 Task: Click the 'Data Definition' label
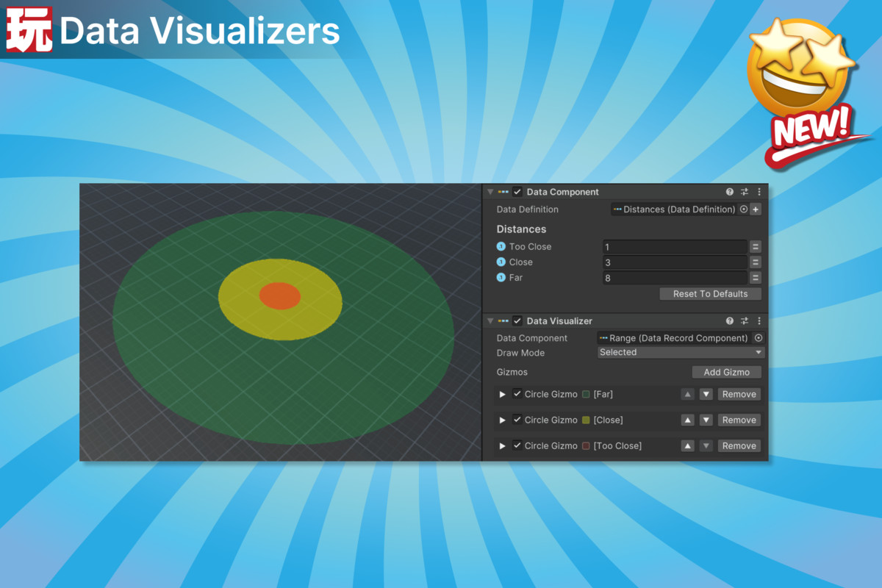tap(528, 209)
